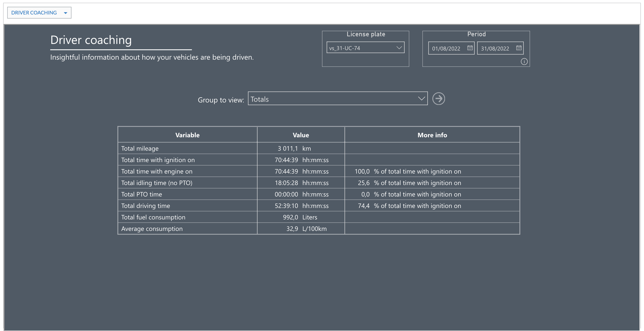The width and height of the screenshot is (644, 331).
Task: Click the 3 011,1 km value
Action: (294, 149)
